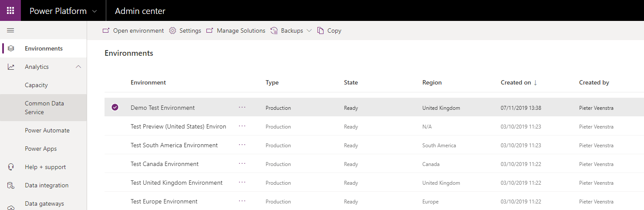Open more options for Test Europe Environment
644x210 pixels.
pos(242,201)
